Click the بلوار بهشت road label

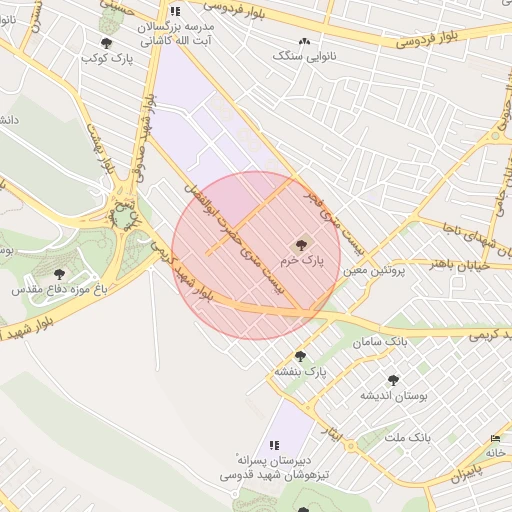tap(101, 149)
